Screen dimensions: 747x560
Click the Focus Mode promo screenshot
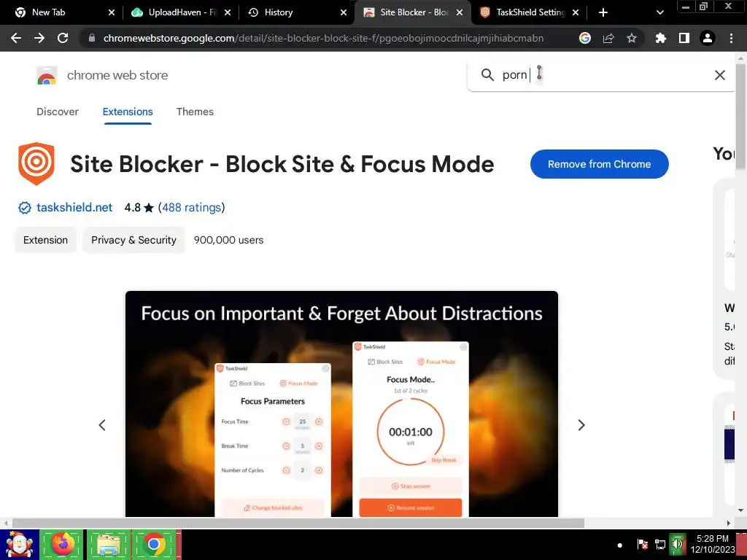341,404
